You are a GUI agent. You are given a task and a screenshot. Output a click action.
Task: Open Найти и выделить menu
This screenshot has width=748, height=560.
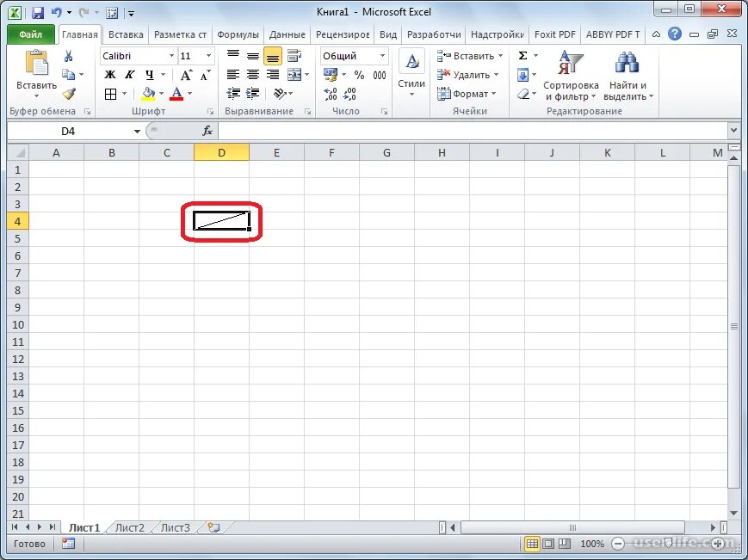pyautogui.click(x=627, y=76)
